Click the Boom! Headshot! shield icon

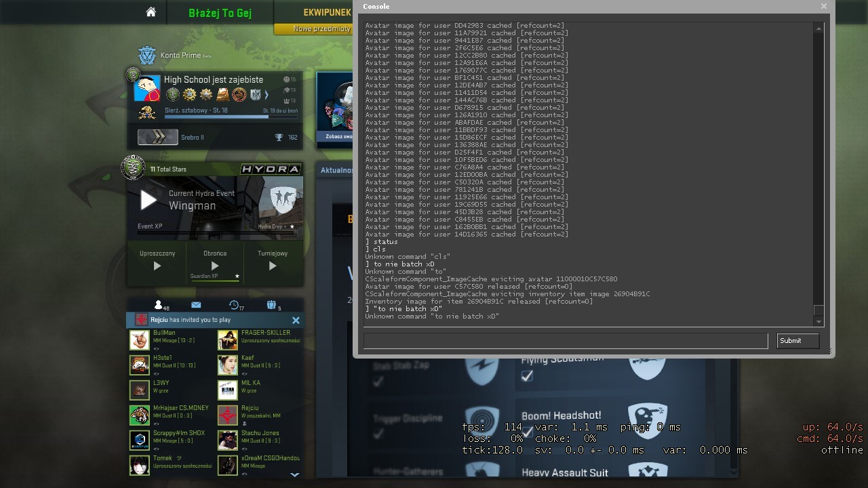[x=648, y=422]
